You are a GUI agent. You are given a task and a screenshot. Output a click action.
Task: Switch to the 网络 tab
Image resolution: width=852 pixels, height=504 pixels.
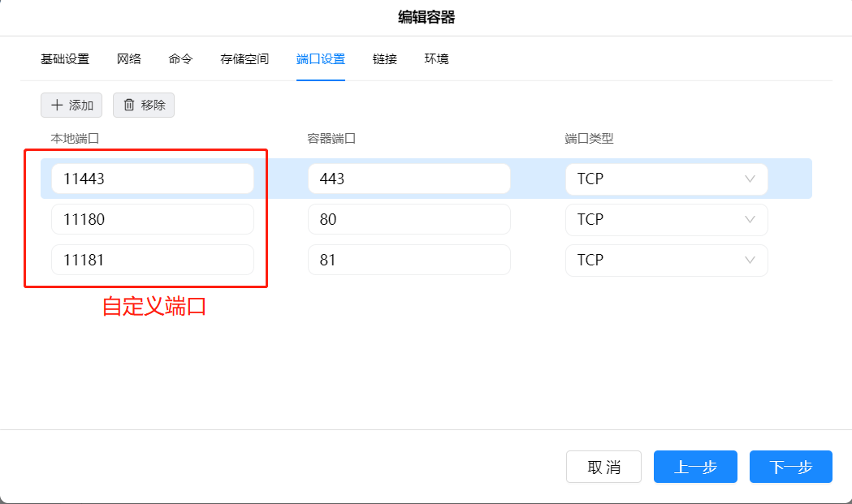(129, 59)
